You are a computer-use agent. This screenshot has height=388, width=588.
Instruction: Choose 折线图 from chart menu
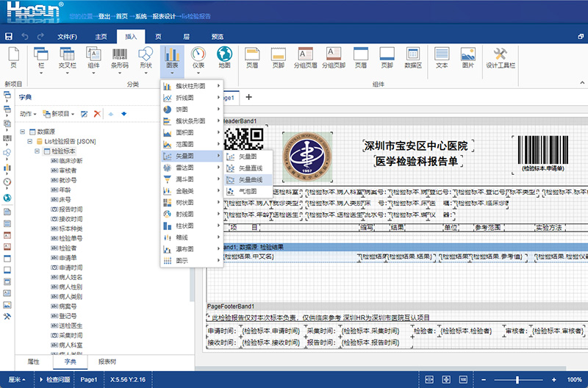(192, 98)
